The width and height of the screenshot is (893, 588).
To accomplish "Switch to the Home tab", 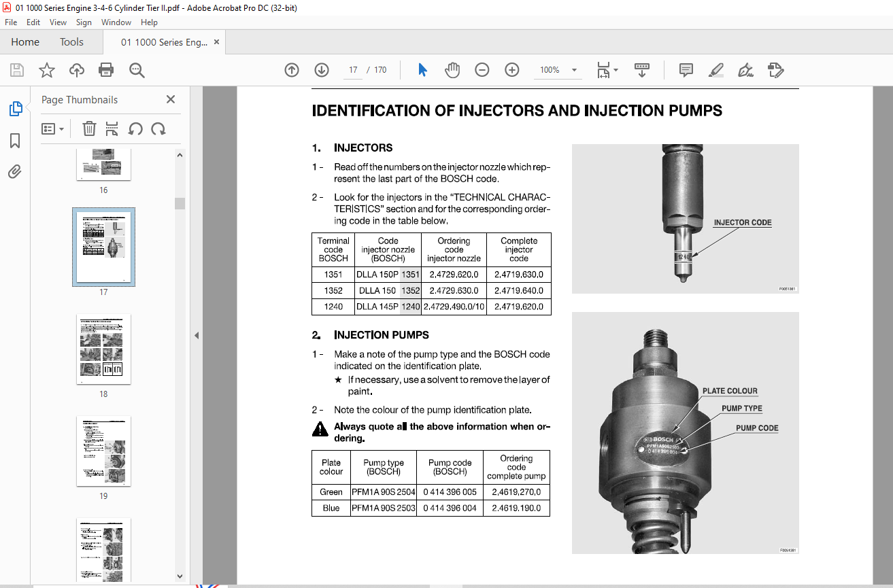I will coord(25,42).
